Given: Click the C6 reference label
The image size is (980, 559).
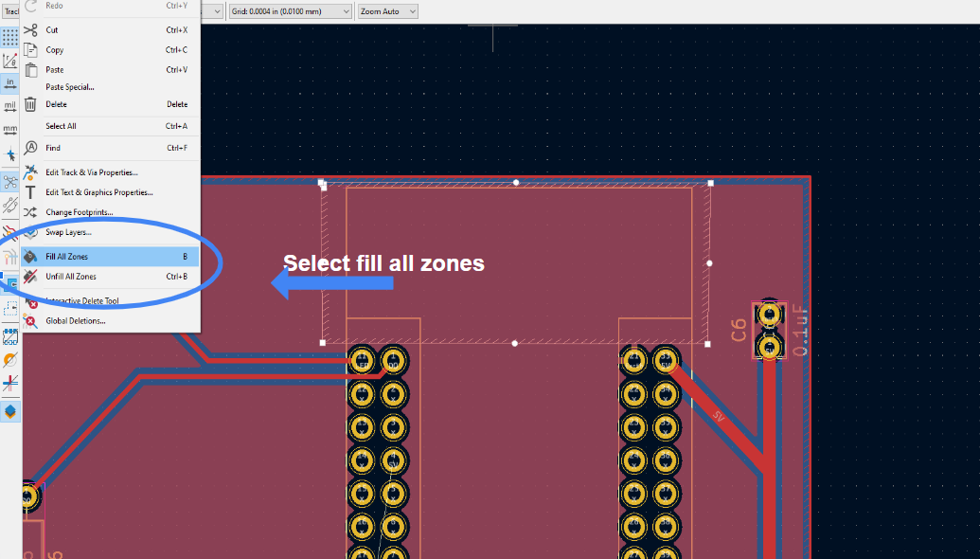Looking at the screenshot, I should [739, 330].
